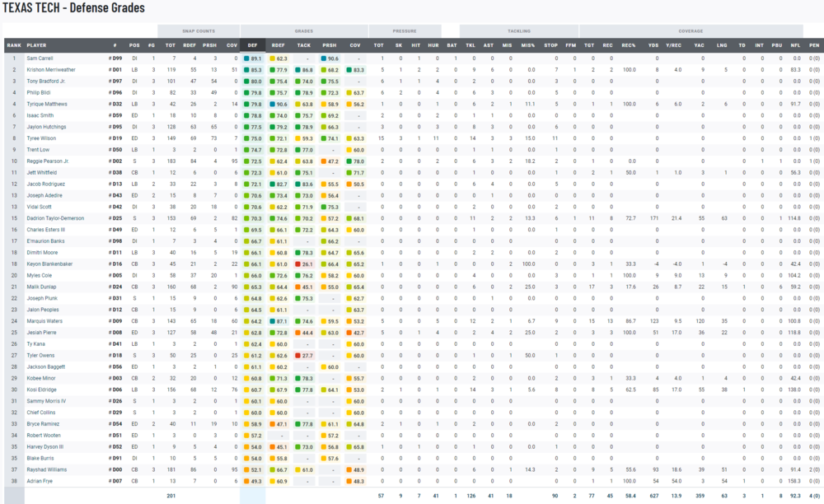Click Adrian Frye's name

[x=38, y=480]
